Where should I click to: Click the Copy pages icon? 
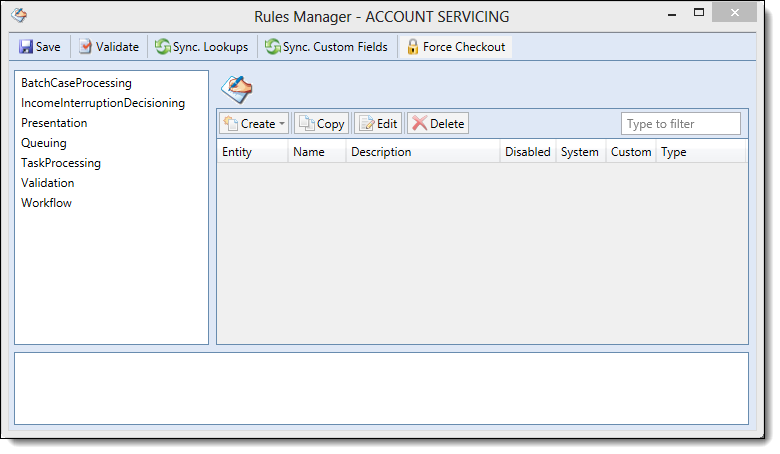pos(306,123)
